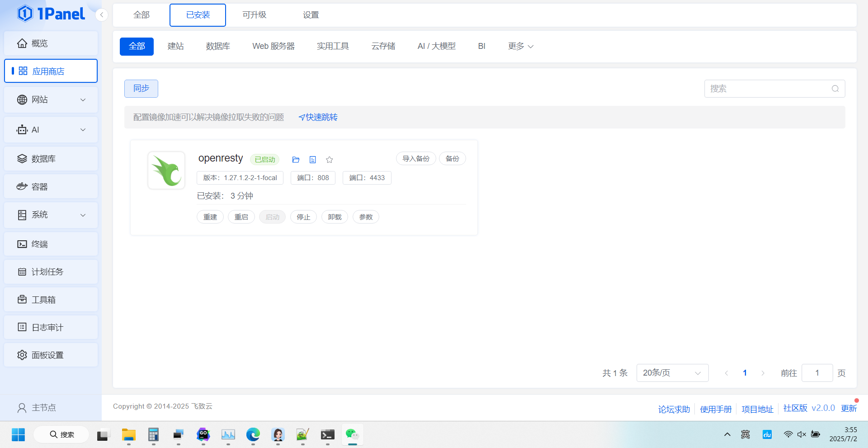The image size is (868, 448).
Task: Show hidden system tray icons
Action: (x=727, y=434)
